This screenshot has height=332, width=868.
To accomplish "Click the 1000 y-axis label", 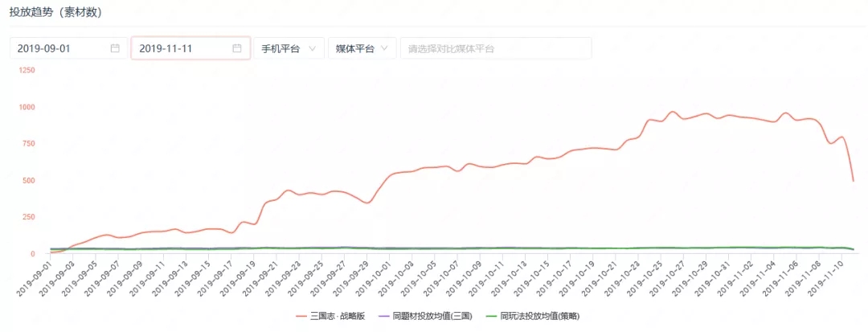I will pos(26,107).
